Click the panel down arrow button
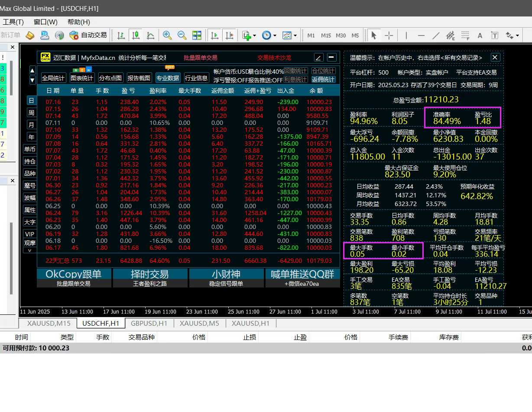 tap(32, 80)
